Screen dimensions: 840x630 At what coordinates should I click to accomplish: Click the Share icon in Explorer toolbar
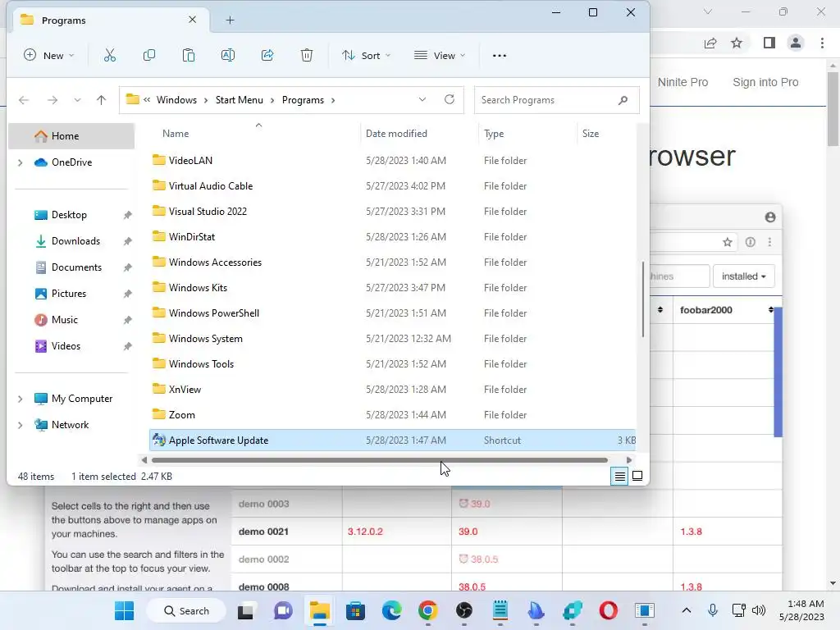pos(267,55)
